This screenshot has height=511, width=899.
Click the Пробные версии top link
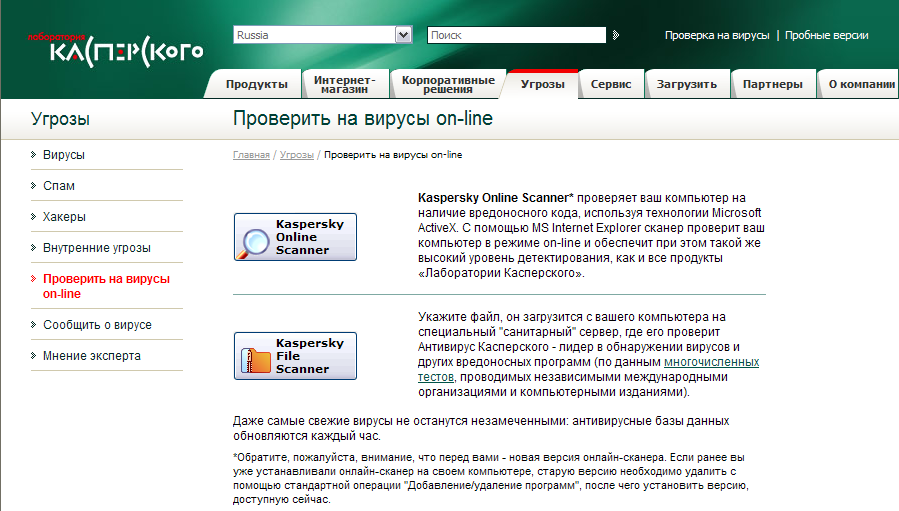(x=826, y=35)
